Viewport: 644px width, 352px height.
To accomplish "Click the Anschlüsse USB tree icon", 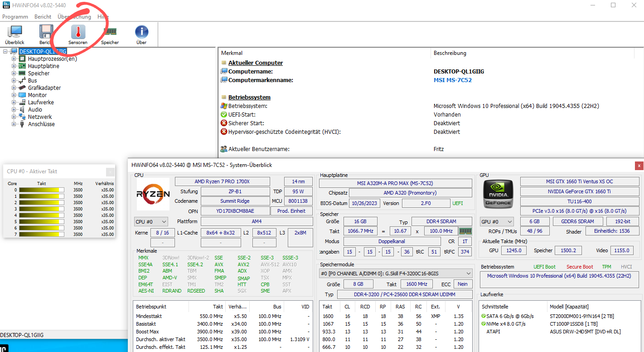I will coord(22,124).
